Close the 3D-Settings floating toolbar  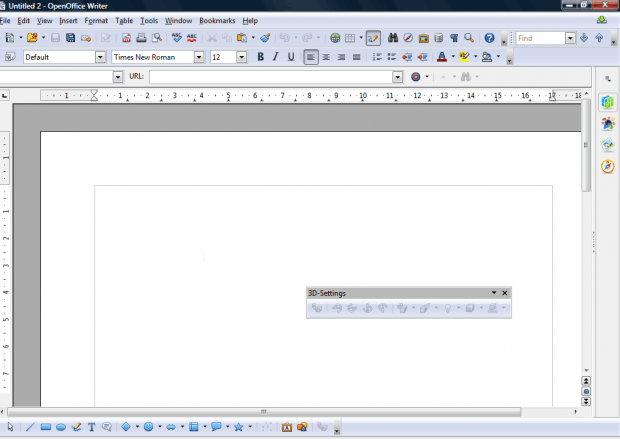[505, 293]
